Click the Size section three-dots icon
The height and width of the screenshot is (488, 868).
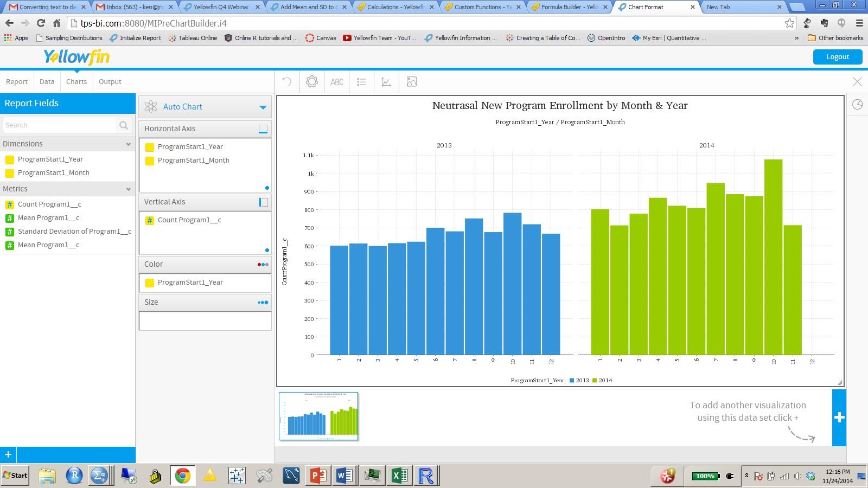pos(263,303)
